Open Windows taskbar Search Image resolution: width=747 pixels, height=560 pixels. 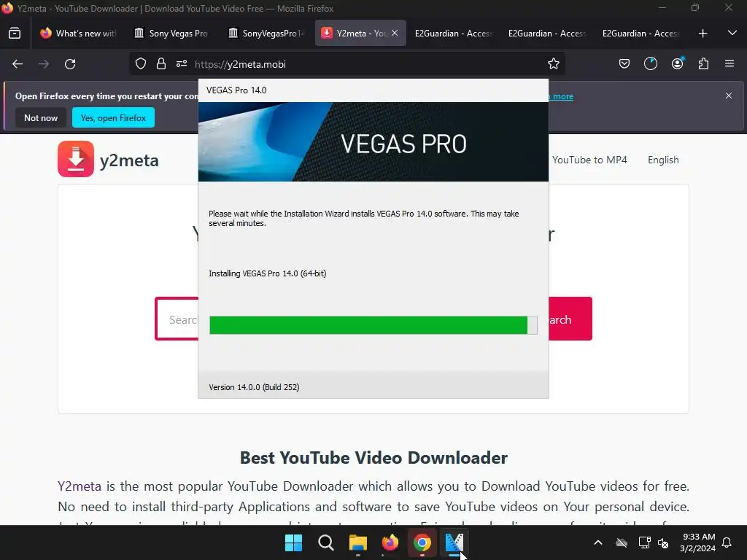coord(326,542)
